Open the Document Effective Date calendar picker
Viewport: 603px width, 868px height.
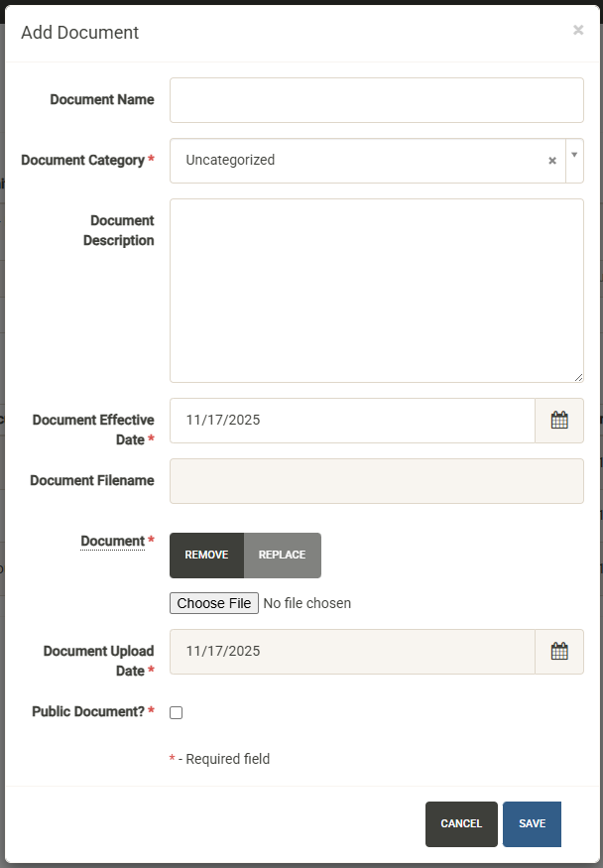(x=559, y=421)
